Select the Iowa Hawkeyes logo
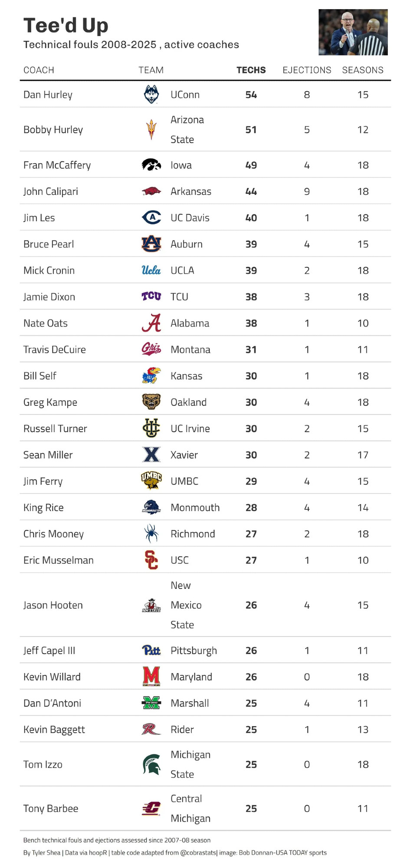This screenshot has width=397, height=868. click(151, 165)
